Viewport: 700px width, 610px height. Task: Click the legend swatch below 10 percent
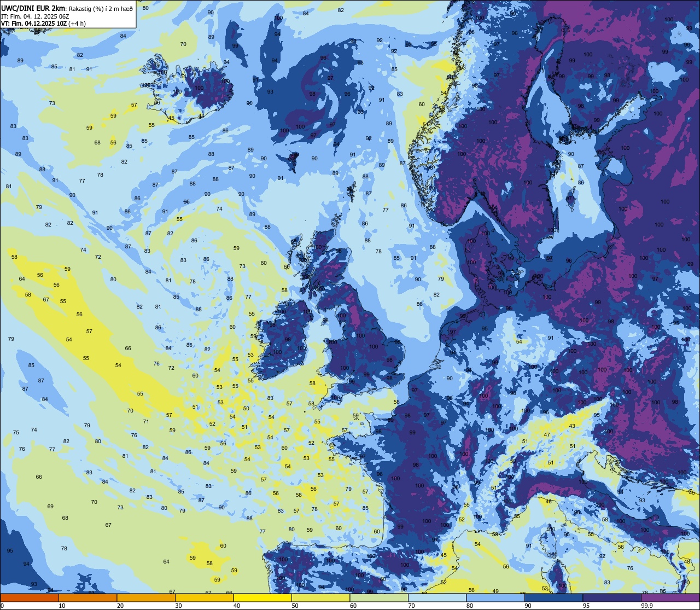30,597
